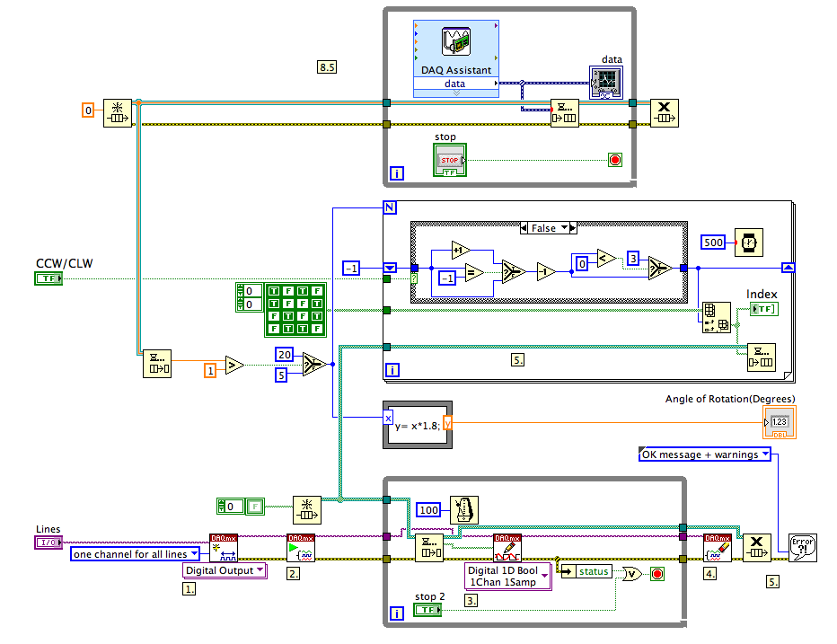Click the Index boolean array indicator
837x644 pixels.
pyautogui.click(x=764, y=309)
